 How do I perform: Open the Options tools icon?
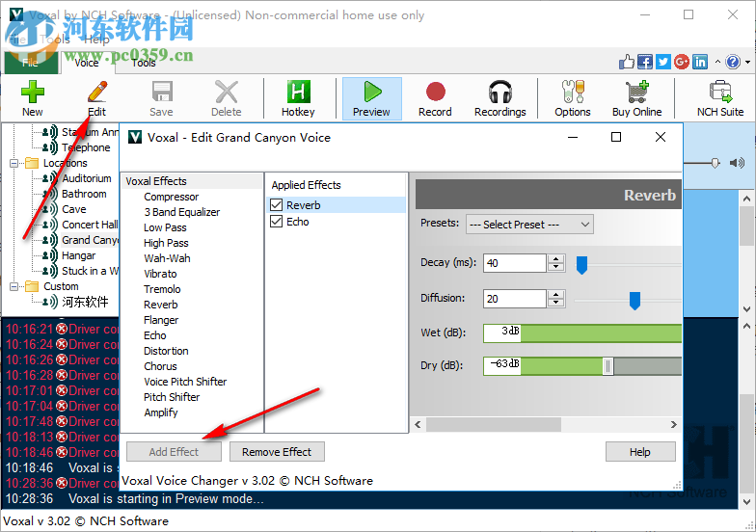(573, 92)
